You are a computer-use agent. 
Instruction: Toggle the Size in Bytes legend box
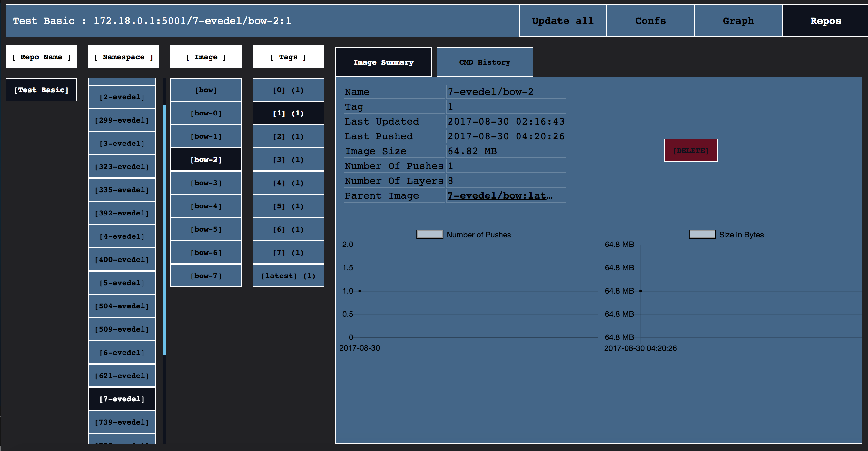[702, 235]
